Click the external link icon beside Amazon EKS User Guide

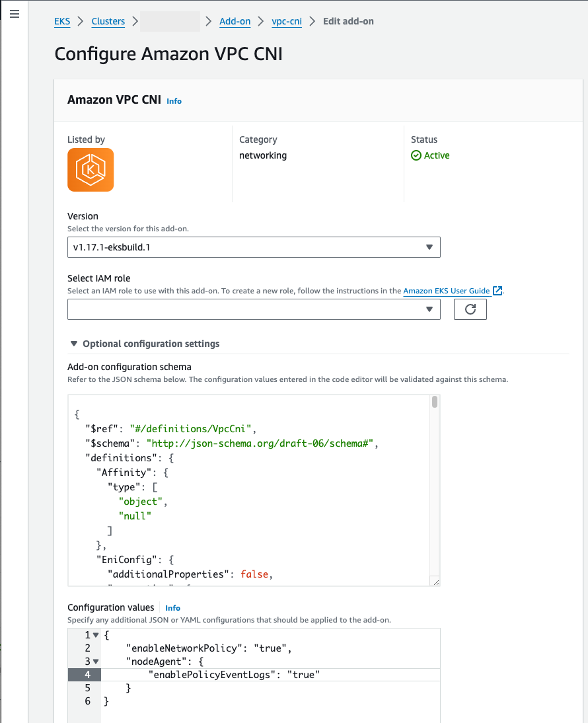(497, 291)
